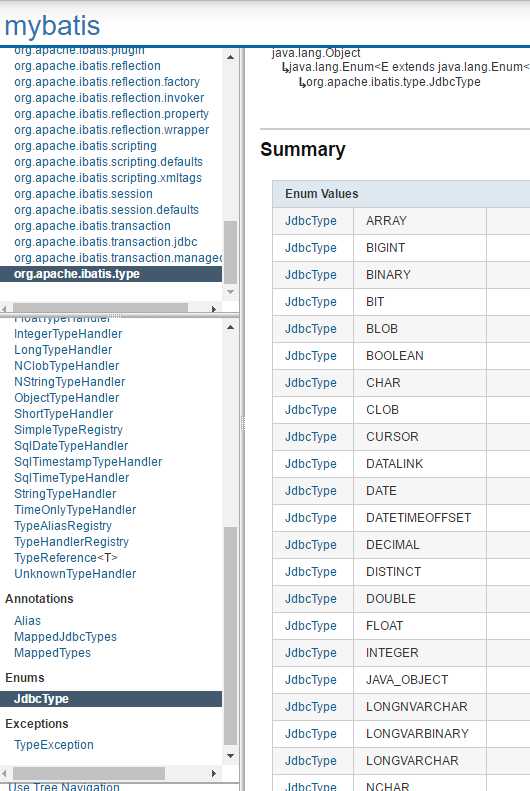The width and height of the screenshot is (530, 791).
Task: Click the JdbcType link in the CURSOR row
Action: pyautogui.click(x=311, y=437)
